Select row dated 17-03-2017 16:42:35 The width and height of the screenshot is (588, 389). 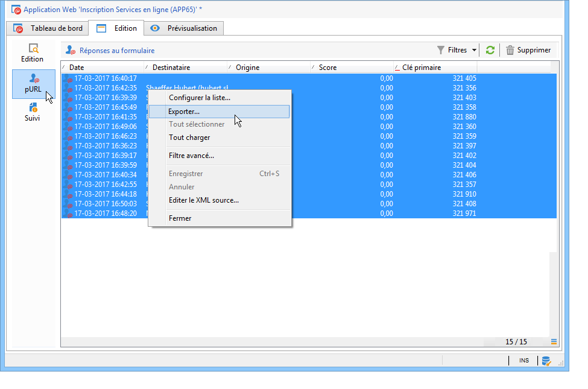tap(309, 88)
